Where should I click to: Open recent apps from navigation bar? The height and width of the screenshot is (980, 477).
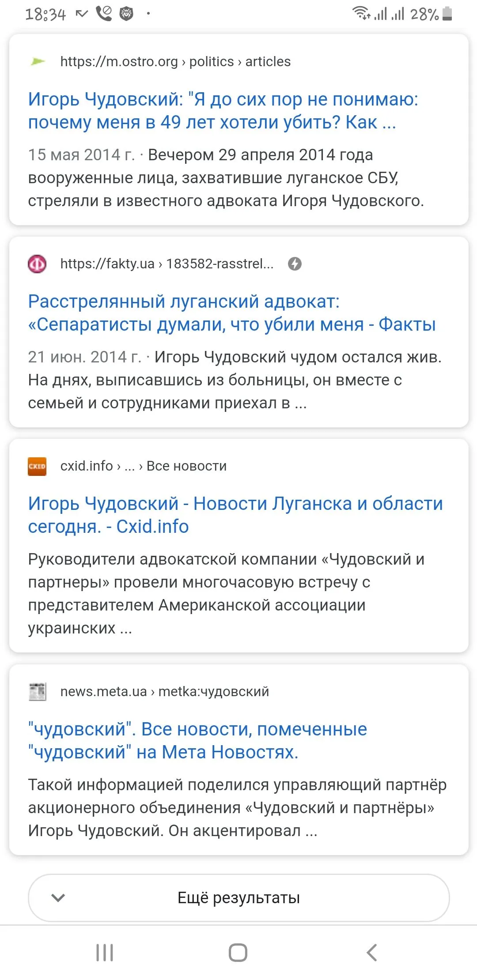click(105, 952)
